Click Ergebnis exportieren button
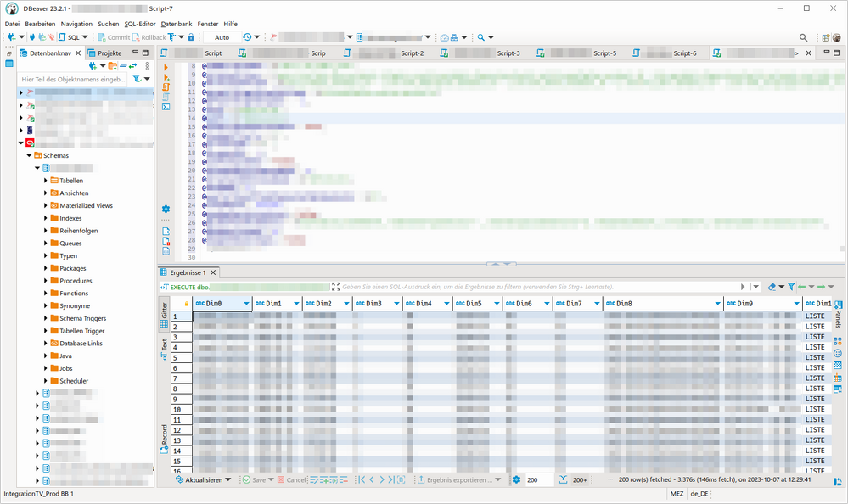The image size is (848, 504). coord(455,479)
